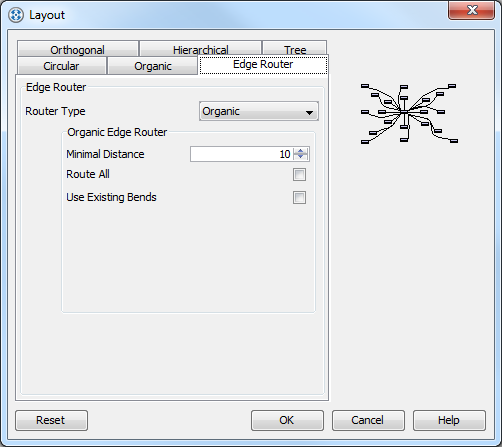Screen dimensions: 502x447
Task: Decrease Minimal Distance with down arrow
Action: [x=301, y=157]
